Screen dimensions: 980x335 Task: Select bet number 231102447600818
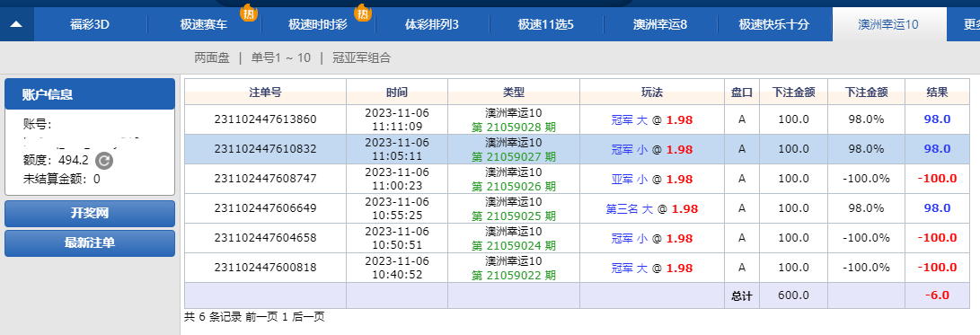(x=266, y=268)
